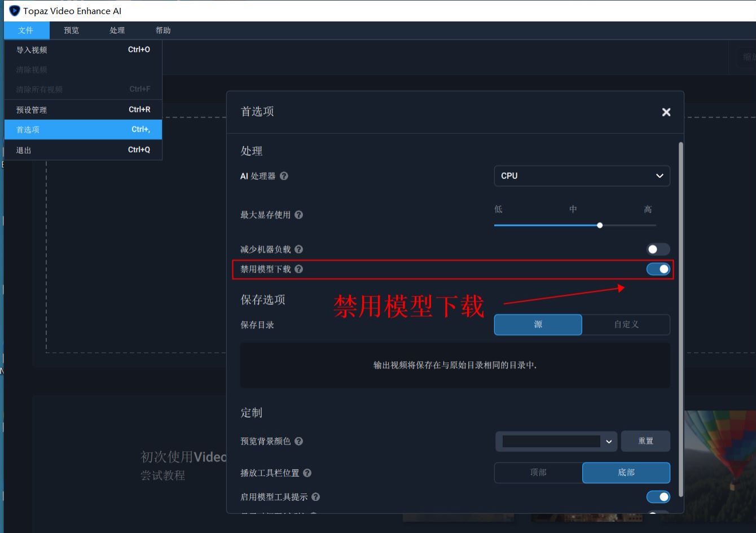The width and height of the screenshot is (756, 533).
Task: Set playback toolbar position to 顶部
Action: pos(538,473)
